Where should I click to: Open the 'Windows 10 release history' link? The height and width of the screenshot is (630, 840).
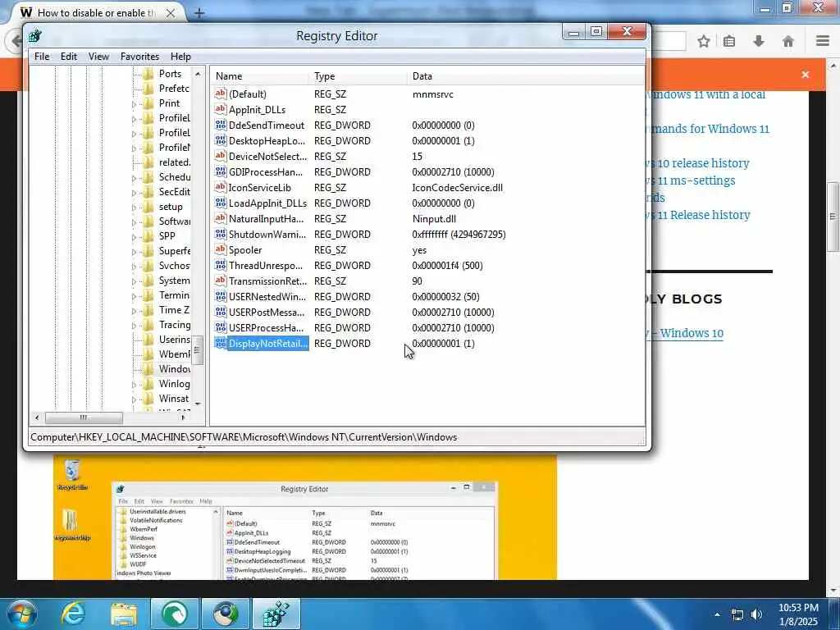[701, 163]
